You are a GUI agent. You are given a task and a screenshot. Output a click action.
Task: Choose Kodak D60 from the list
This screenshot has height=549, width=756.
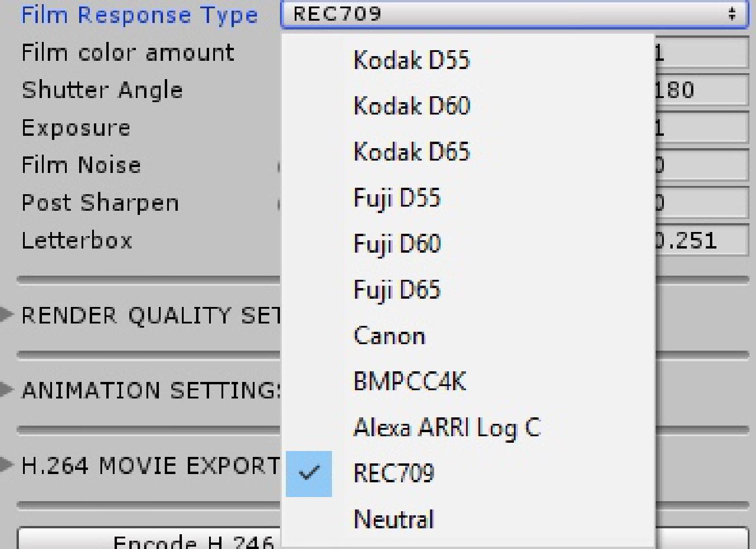click(468, 106)
